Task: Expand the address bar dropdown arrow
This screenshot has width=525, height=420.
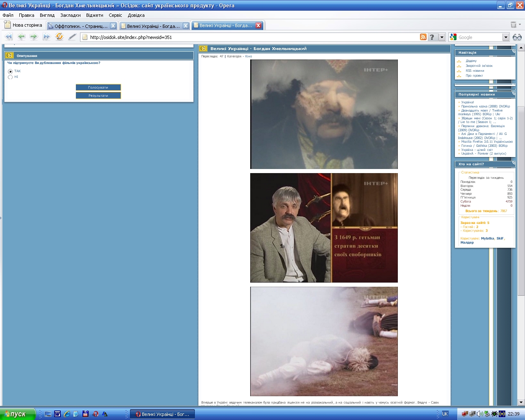Action: [442, 37]
